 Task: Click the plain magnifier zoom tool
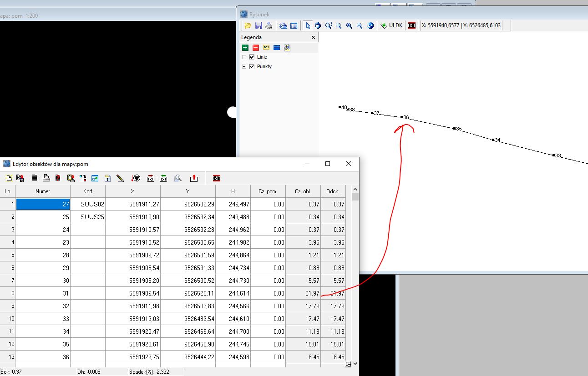[x=339, y=25]
